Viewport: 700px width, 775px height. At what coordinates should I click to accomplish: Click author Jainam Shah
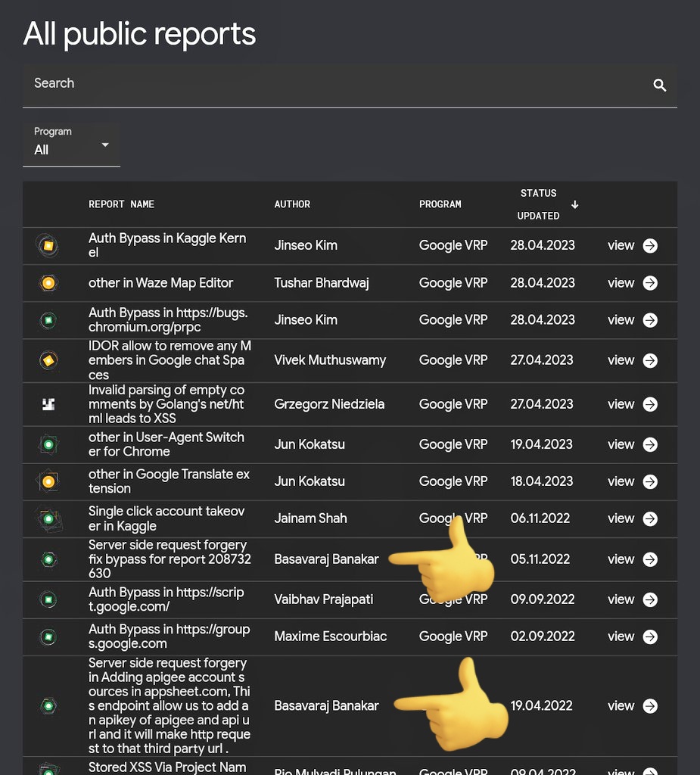tap(310, 518)
